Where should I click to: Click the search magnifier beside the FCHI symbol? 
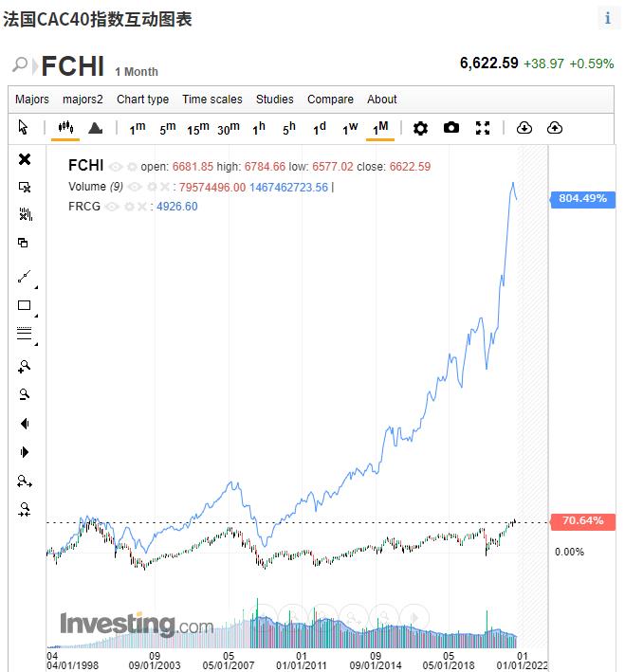pyautogui.click(x=20, y=64)
